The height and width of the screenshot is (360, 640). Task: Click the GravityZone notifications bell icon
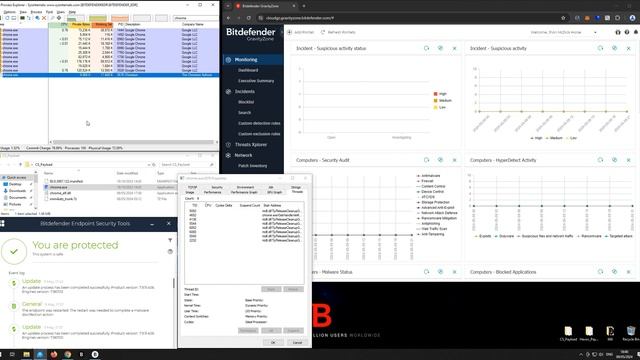[636, 32]
